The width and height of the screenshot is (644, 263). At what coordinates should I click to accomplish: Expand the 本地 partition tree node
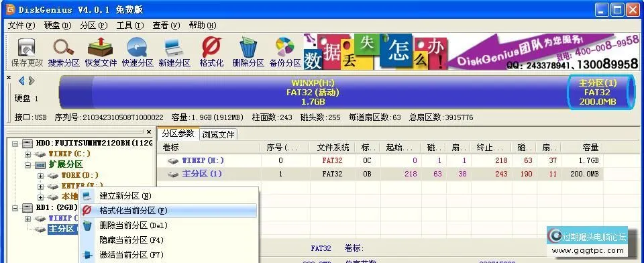click(x=41, y=197)
